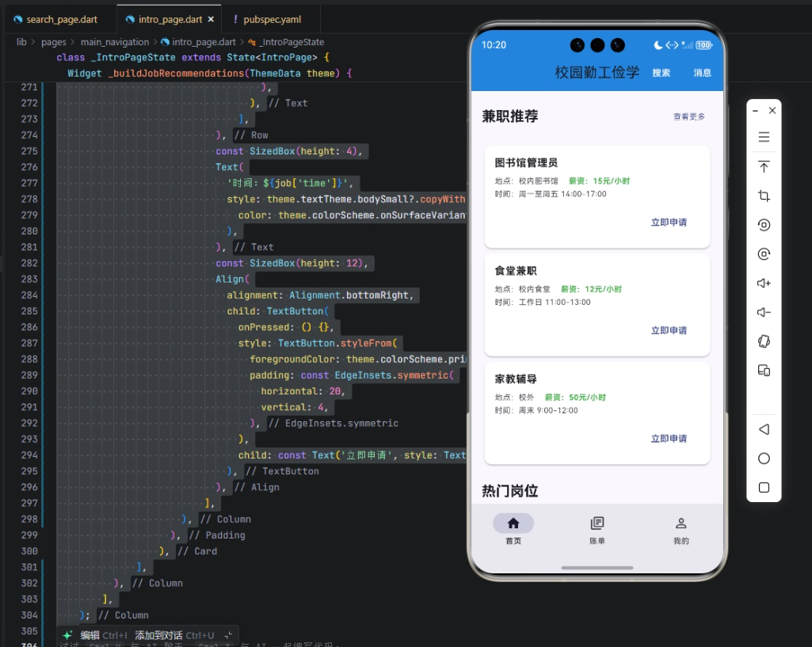The width and height of the screenshot is (812, 647).
Task: Tap 立即申请 on the 家教辅导 card
Action: point(669,439)
